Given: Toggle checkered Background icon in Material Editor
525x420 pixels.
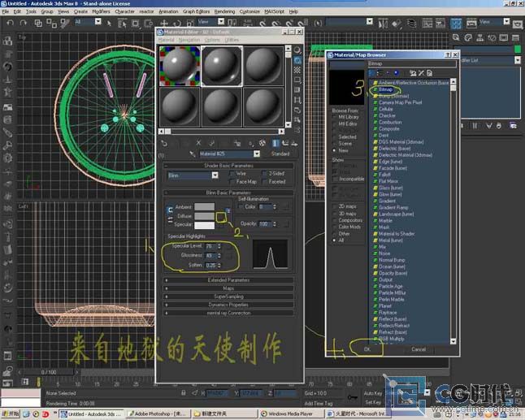Looking at the screenshot, I should 297,70.
